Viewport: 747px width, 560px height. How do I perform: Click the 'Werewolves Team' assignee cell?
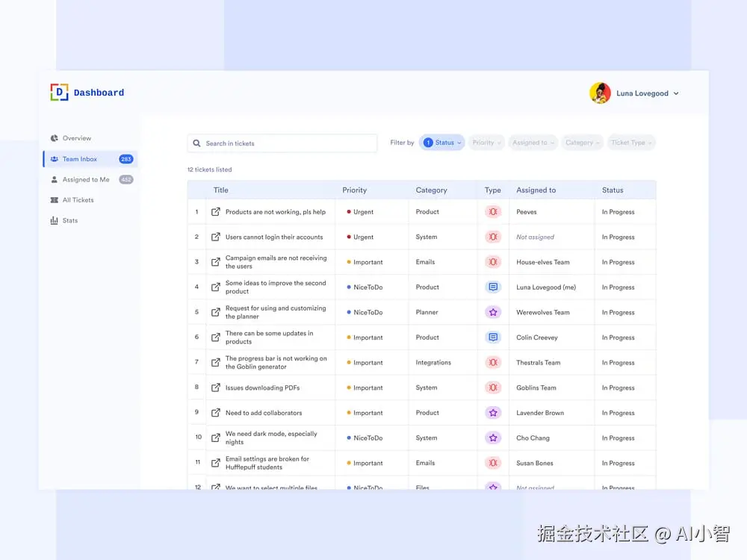pos(542,312)
